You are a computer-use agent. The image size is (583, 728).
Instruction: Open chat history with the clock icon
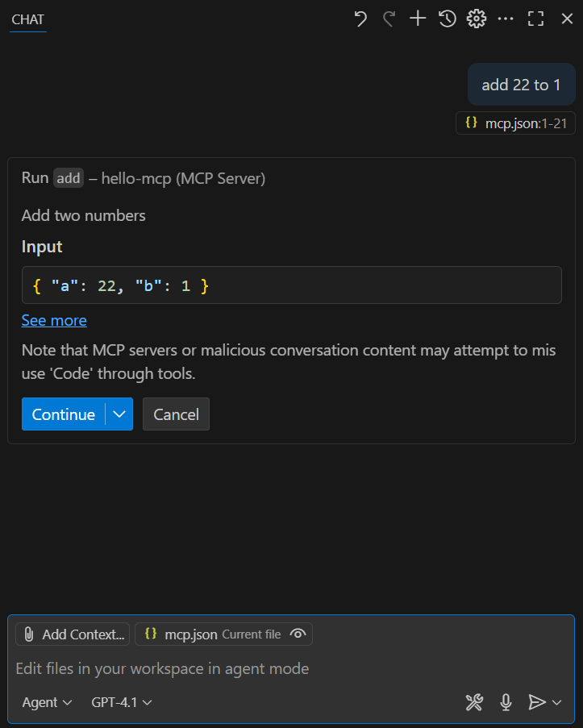tap(447, 18)
